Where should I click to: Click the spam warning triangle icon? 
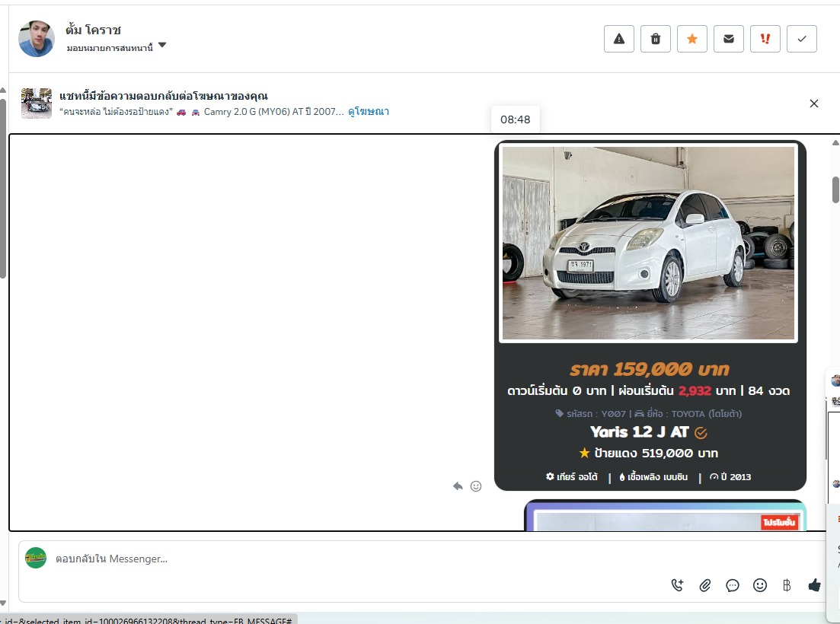(618, 39)
